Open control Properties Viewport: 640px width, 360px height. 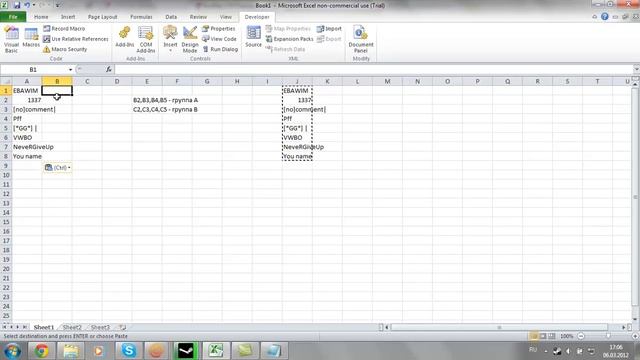point(219,29)
